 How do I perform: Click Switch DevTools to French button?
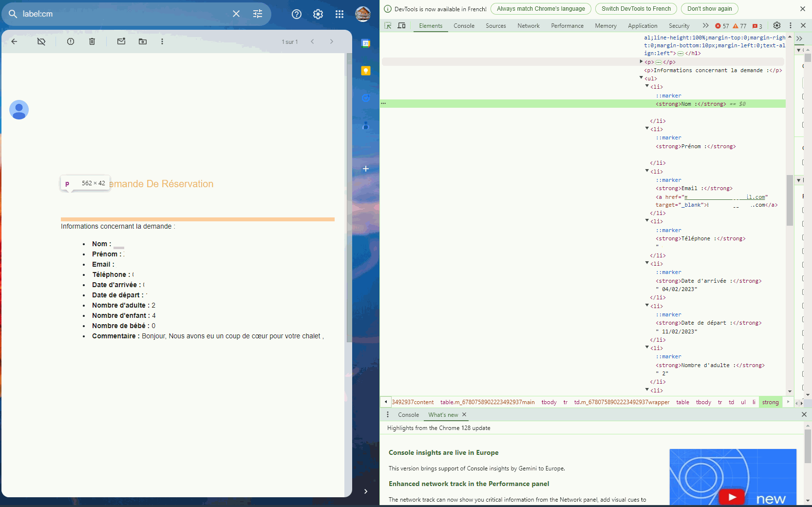(x=636, y=9)
